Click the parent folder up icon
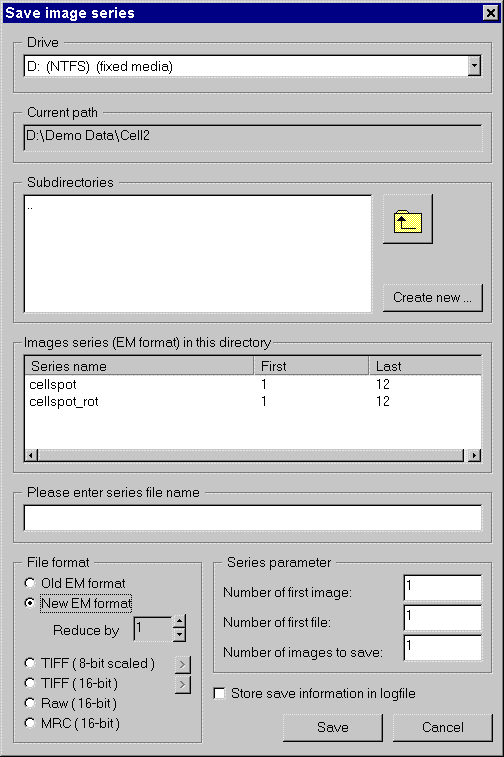The height and width of the screenshot is (757, 504). [x=407, y=219]
